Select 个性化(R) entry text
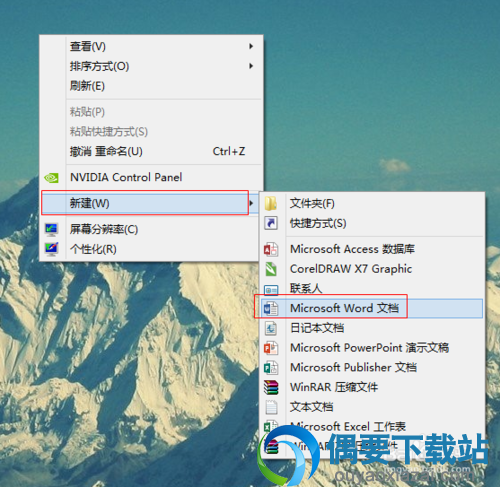The image size is (500, 487). click(x=93, y=249)
